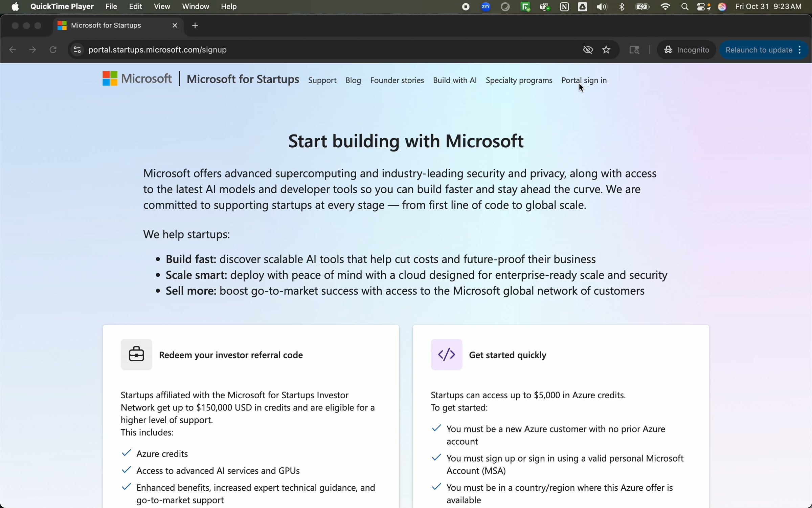Click the code brackets icon for Get started quickly
812x508 pixels.
click(x=446, y=354)
